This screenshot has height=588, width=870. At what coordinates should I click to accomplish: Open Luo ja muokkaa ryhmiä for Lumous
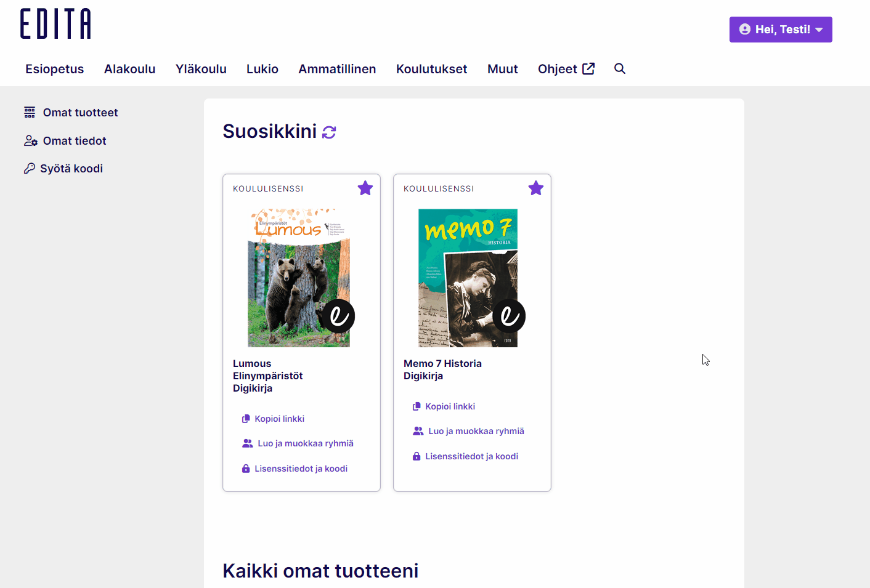click(x=298, y=443)
